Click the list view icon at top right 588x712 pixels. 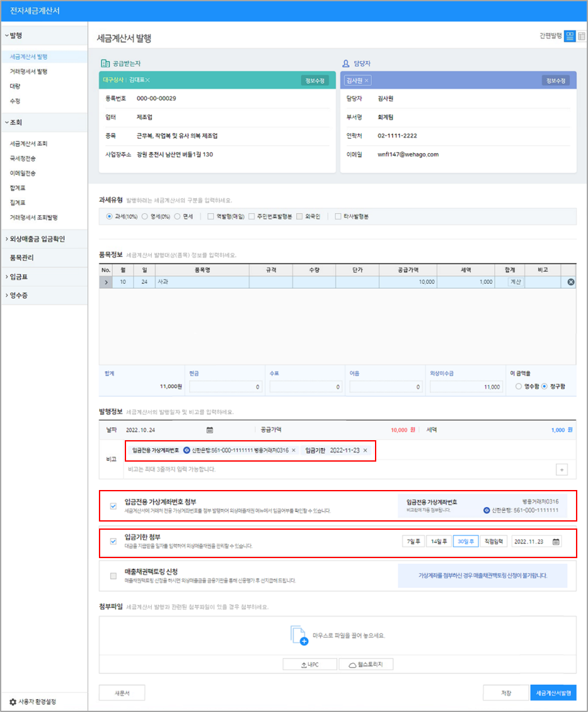tap(581, 37)
